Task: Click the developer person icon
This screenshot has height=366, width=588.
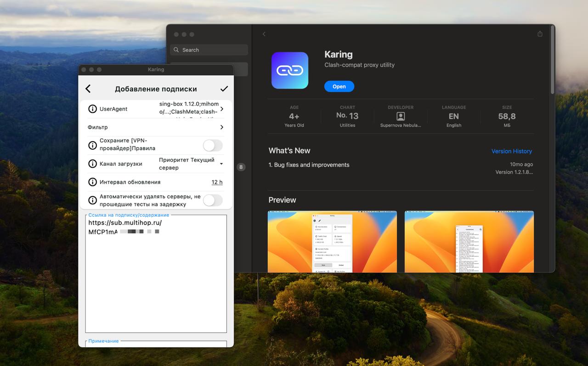Action: click(x=401, y=116)
